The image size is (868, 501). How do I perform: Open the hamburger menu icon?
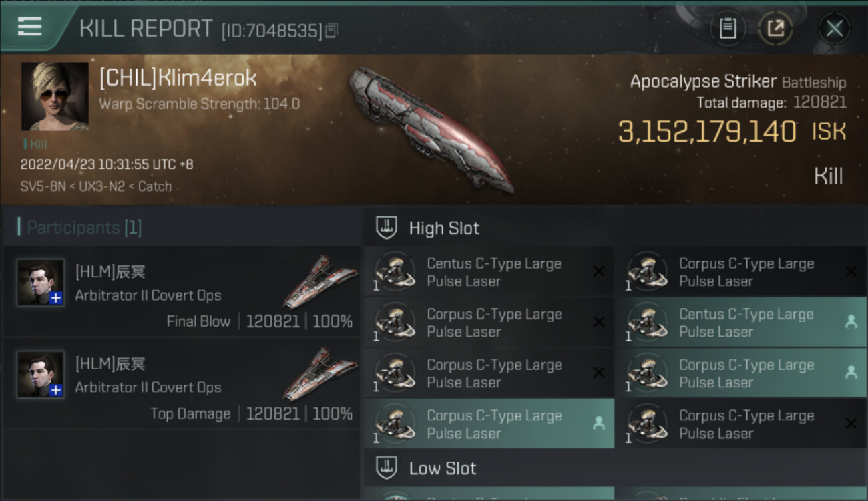(x=30, y=27)
